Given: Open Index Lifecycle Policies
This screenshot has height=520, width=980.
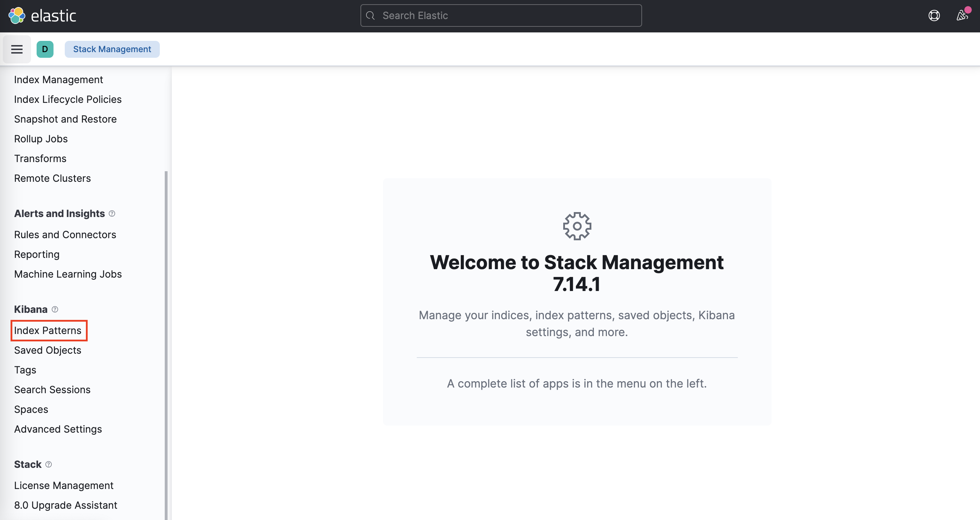Looking at the screenshot, I should coord(68,99).
